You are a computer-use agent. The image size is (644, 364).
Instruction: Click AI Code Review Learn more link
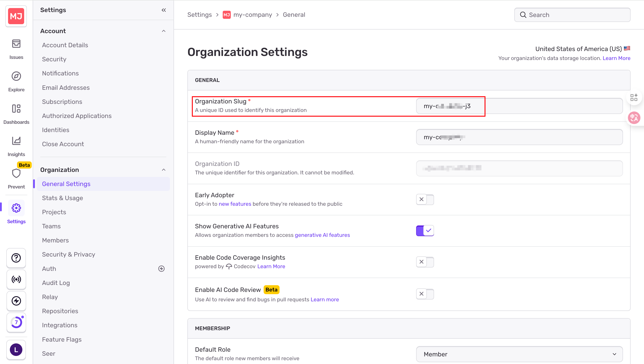324,299
